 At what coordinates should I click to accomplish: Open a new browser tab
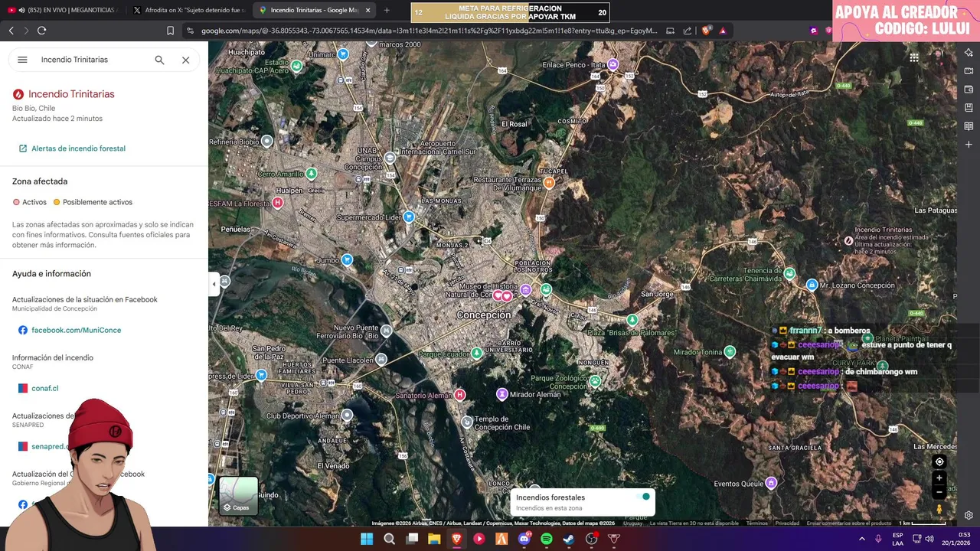(x=387, y=11)
